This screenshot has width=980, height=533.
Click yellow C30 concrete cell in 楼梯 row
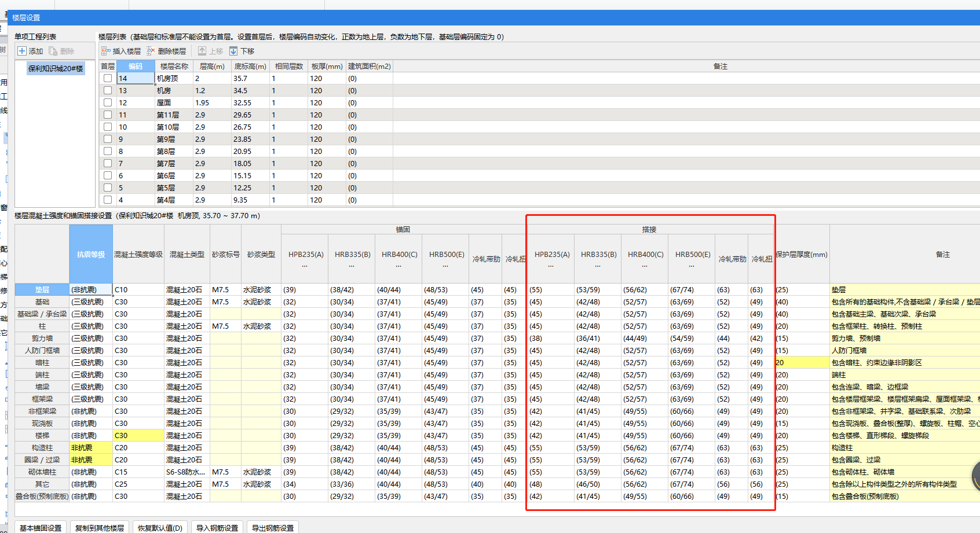pyautogui.click(x=138, y=435)
